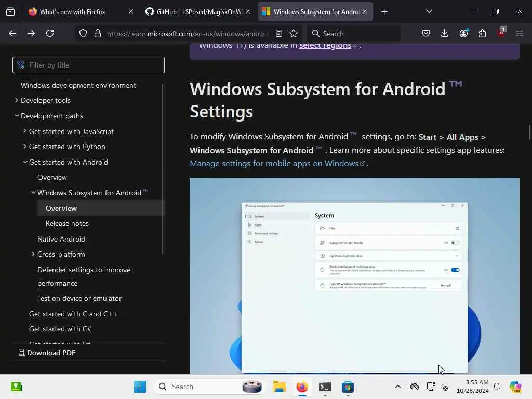Open Windows development environment page
This screenshot has width=532, height=399.
(78, 86)
